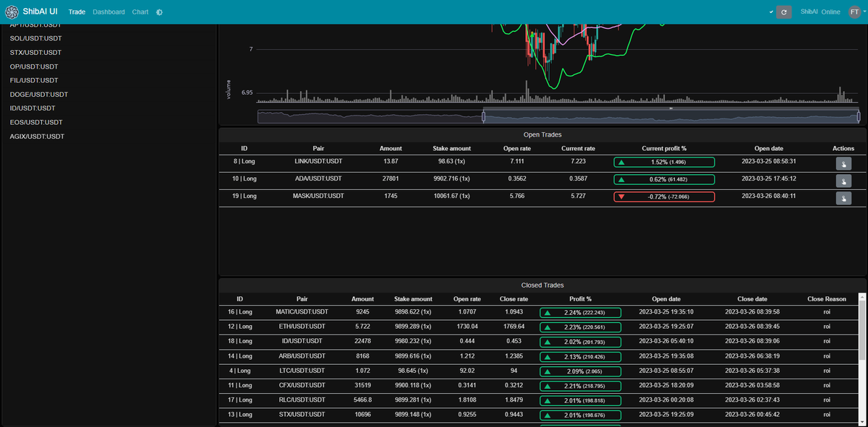Viewport: 868px width, 427px height.
Task: Select DOGE/USDT:USDT in the pair list
Action: tap(39, 94)
